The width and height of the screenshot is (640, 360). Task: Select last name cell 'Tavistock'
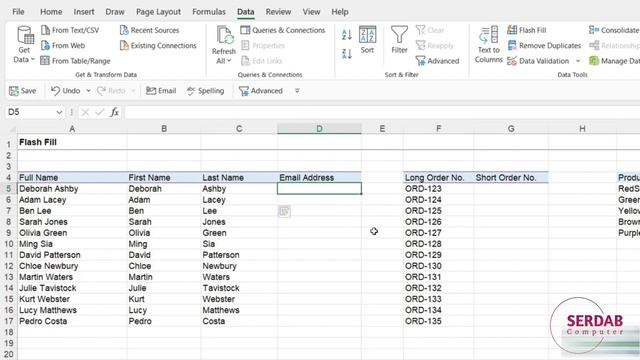coord(239,288)
